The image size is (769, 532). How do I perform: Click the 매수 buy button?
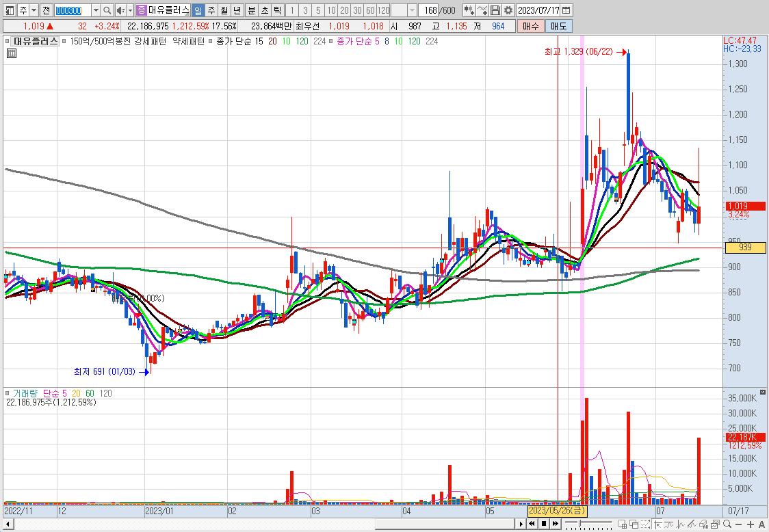pos(531,26)
